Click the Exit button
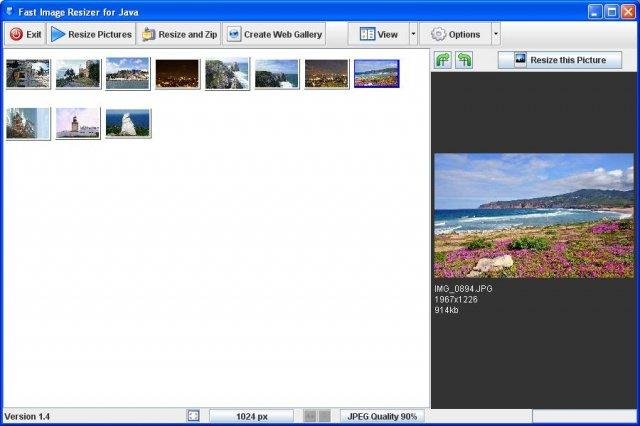 (x=25, y=34)
